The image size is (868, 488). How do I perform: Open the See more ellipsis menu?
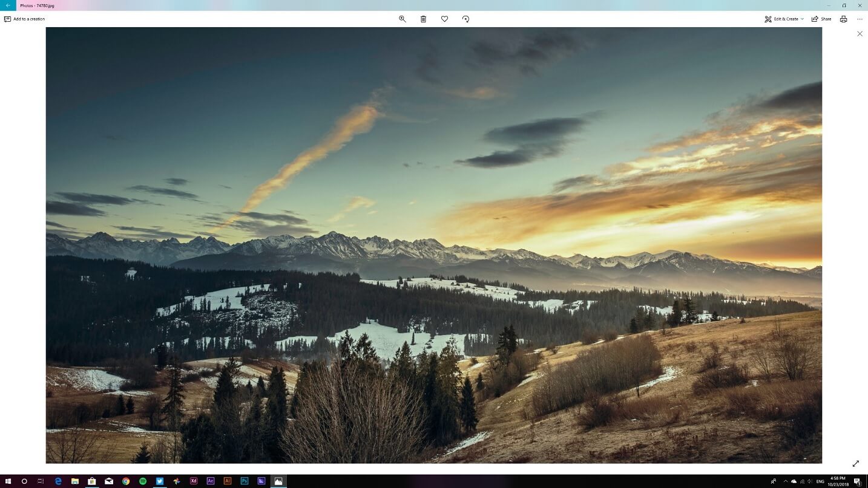pyautogui.click(x=860, y=19)
